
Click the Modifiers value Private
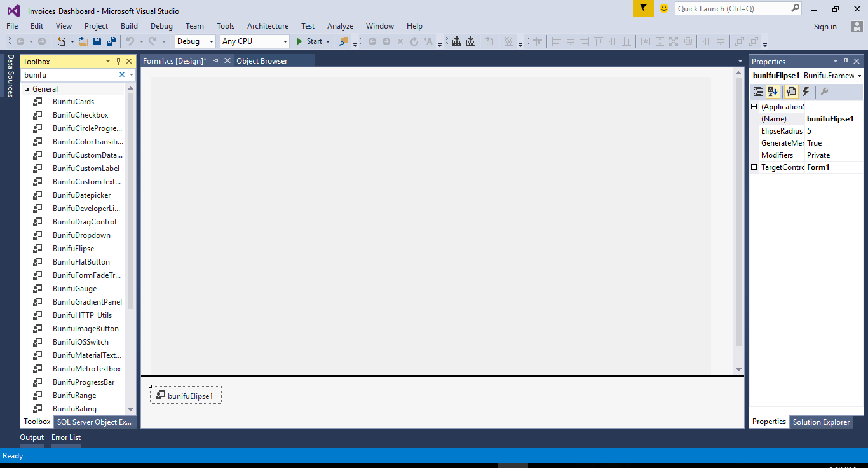[834, 155]
